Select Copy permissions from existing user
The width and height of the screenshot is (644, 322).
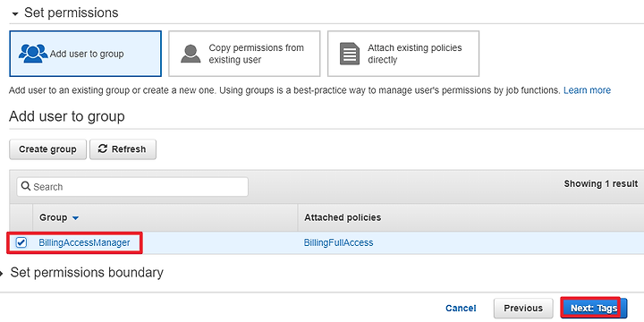click(x=244, y=54)
